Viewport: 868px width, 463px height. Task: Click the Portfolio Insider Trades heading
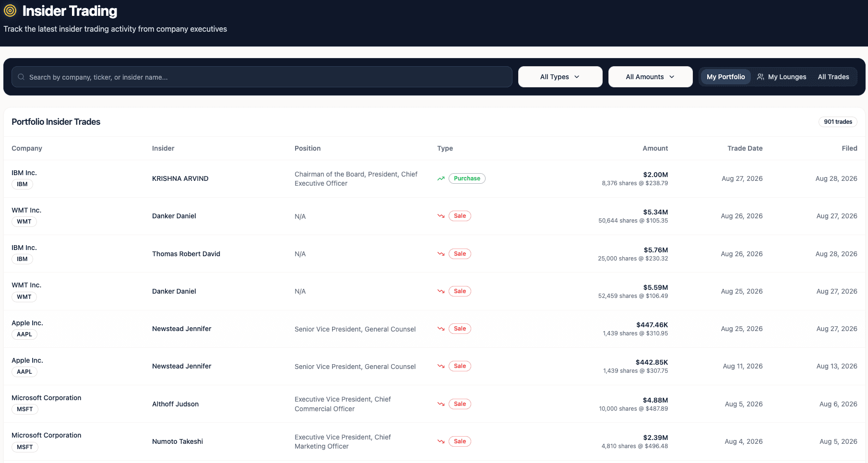(56, 122)
